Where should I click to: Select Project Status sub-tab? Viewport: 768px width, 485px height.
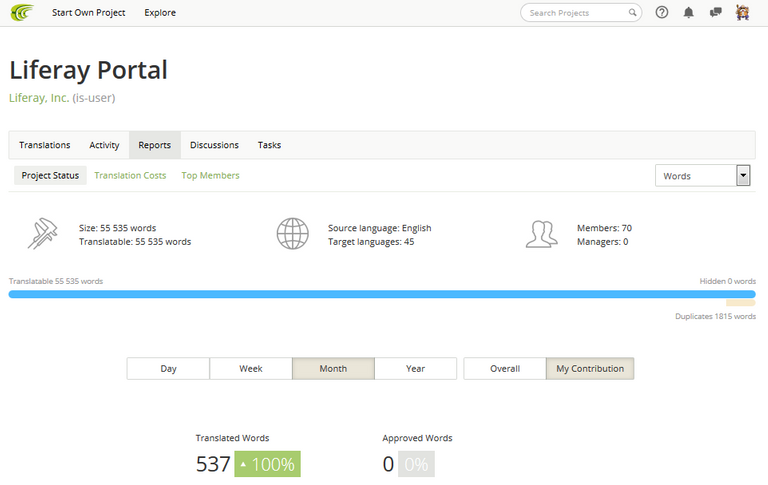pyautogui.click(x=50, y=175)
